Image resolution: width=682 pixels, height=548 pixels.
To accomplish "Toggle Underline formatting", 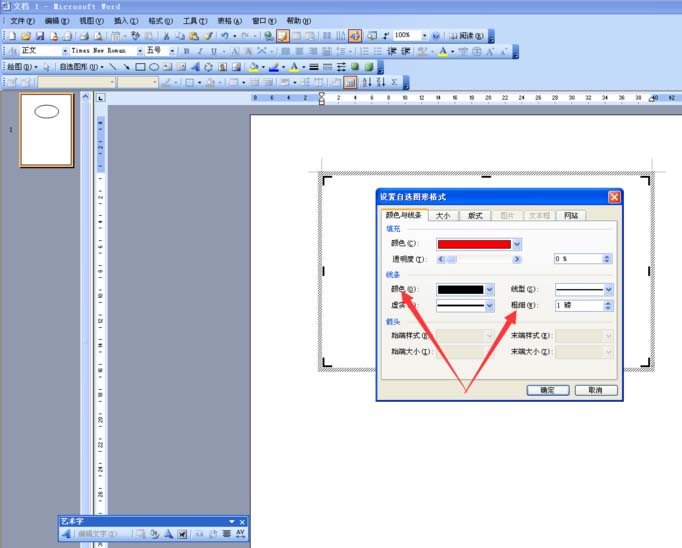I will (214, 51).
